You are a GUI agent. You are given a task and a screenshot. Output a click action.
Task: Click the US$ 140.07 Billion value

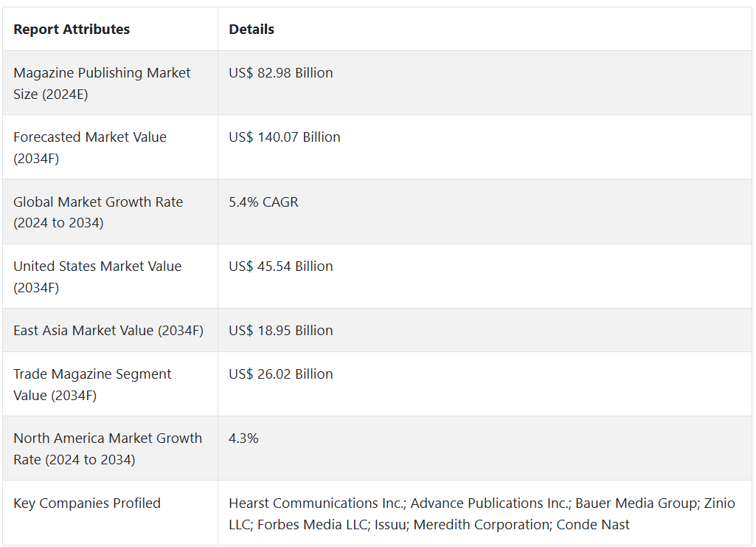285,137
